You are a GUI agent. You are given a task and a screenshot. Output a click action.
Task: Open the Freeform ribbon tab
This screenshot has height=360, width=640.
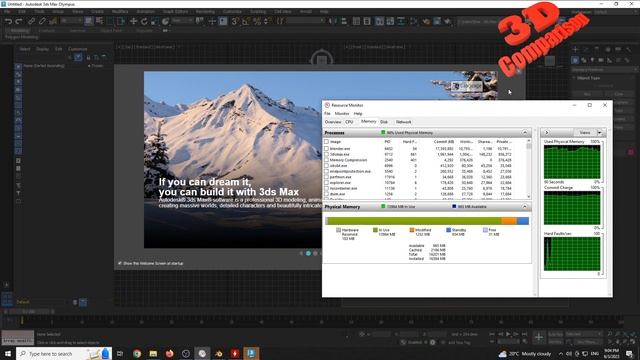coord(47,31)
